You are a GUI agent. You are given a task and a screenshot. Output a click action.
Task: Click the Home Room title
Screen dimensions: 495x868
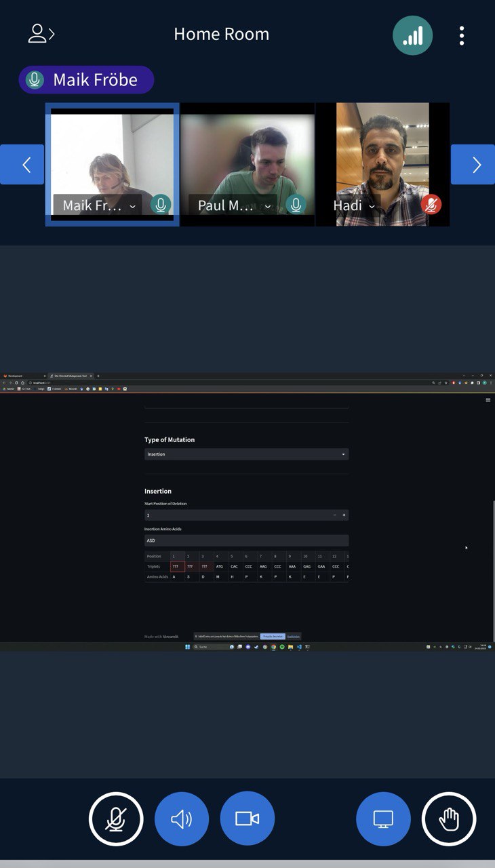[221, 34]
